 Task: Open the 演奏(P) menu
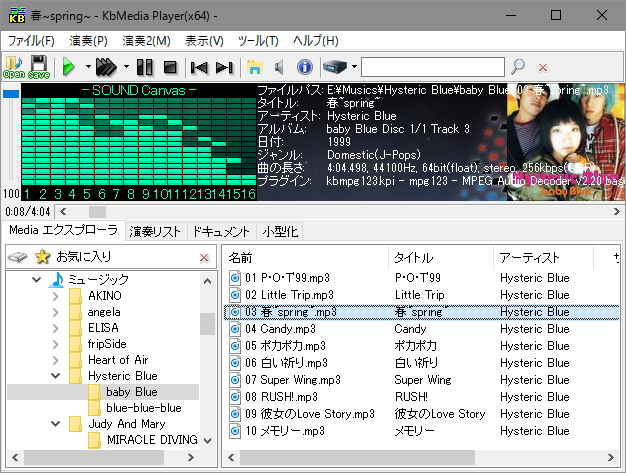pos(88,41)
